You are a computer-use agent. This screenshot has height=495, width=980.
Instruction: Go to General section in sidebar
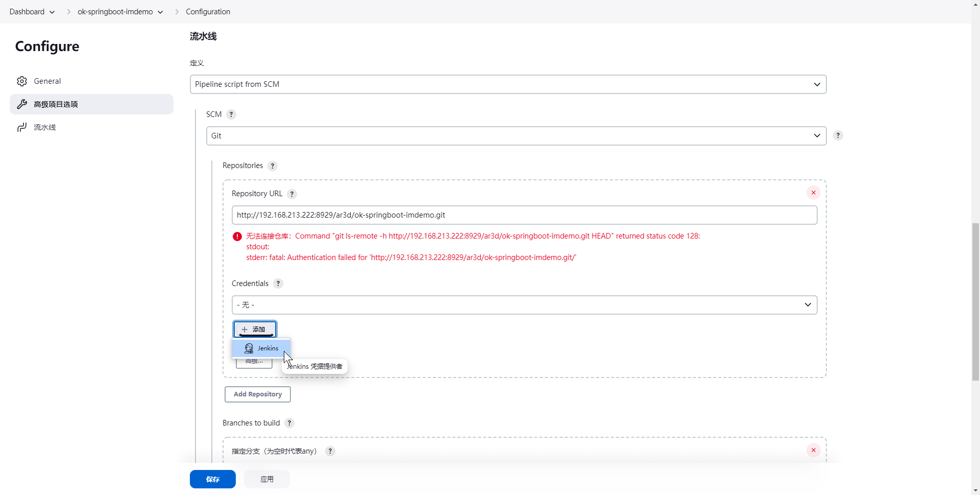(47, 81)
